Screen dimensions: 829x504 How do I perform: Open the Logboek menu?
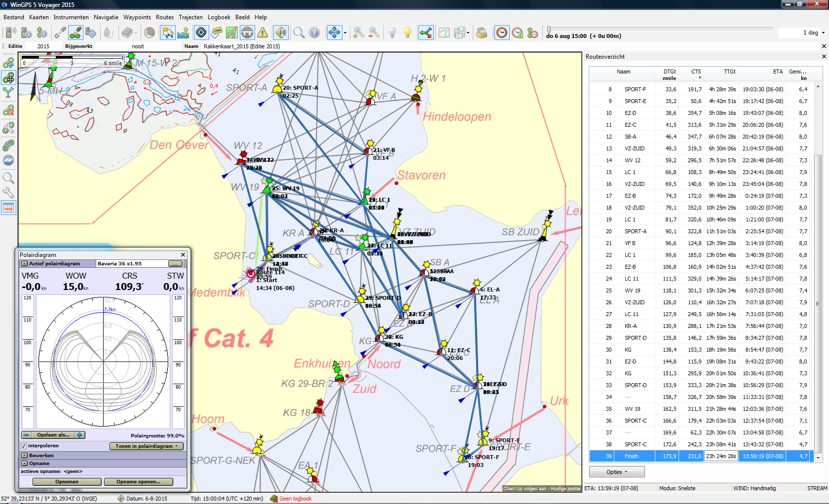(219, 17)
